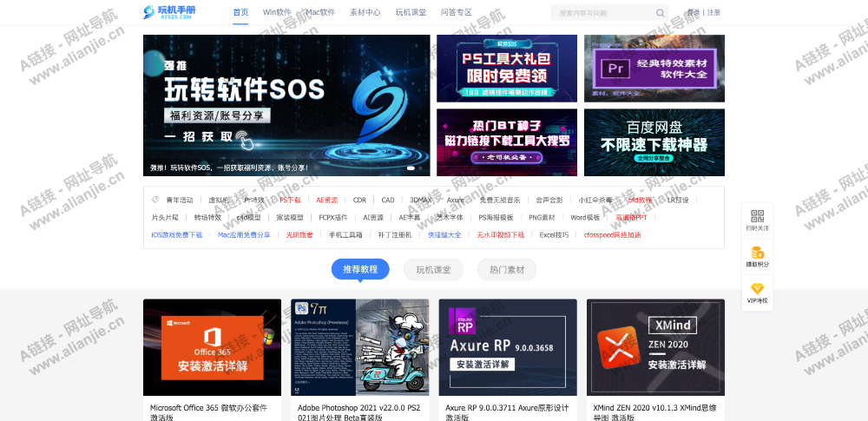Click the Axure RP 9.0.0.3711 title
Viewport: 868px width, 421px height.
pos(507,412)
